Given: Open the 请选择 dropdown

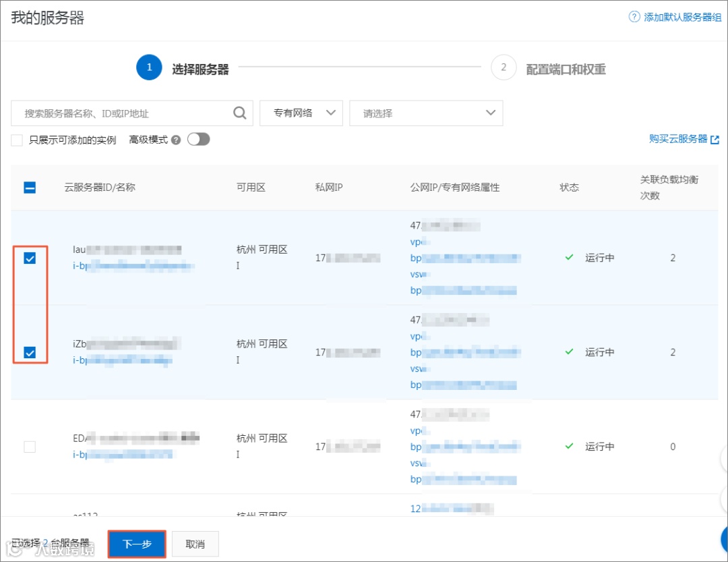Looking at the screenshot, I should [426, 113].
